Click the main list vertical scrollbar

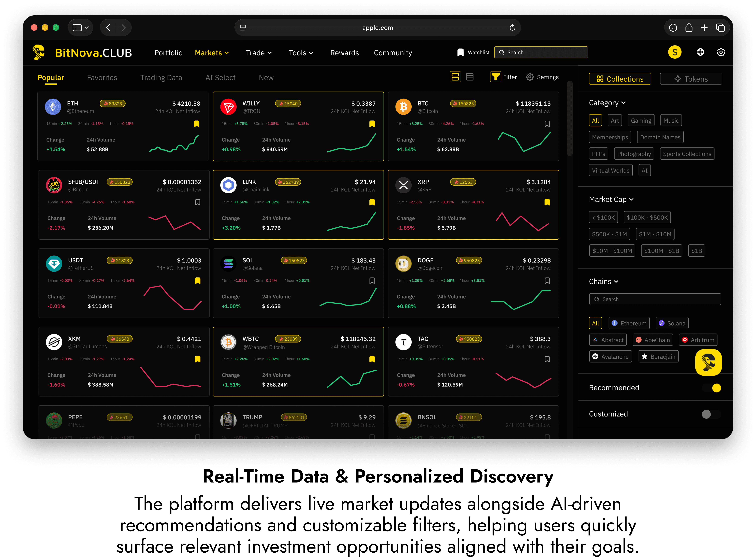[570, 118]
